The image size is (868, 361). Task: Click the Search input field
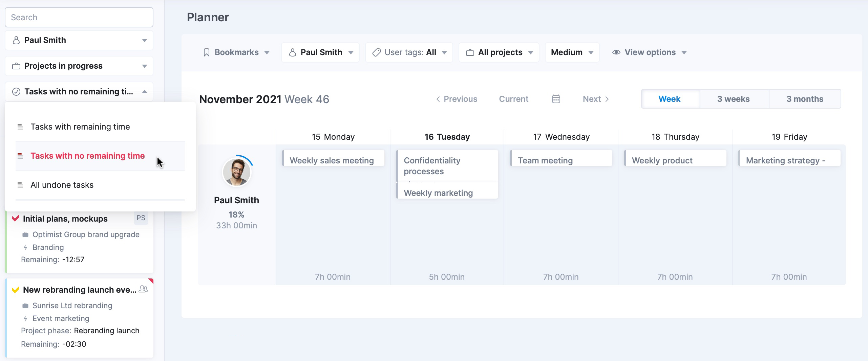coord(79,17)
